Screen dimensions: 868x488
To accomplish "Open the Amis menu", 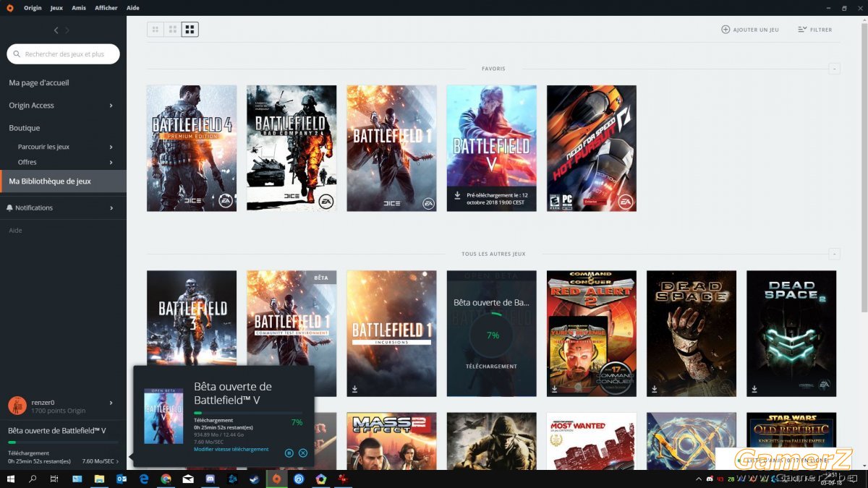I will click(x=79, y=8).
